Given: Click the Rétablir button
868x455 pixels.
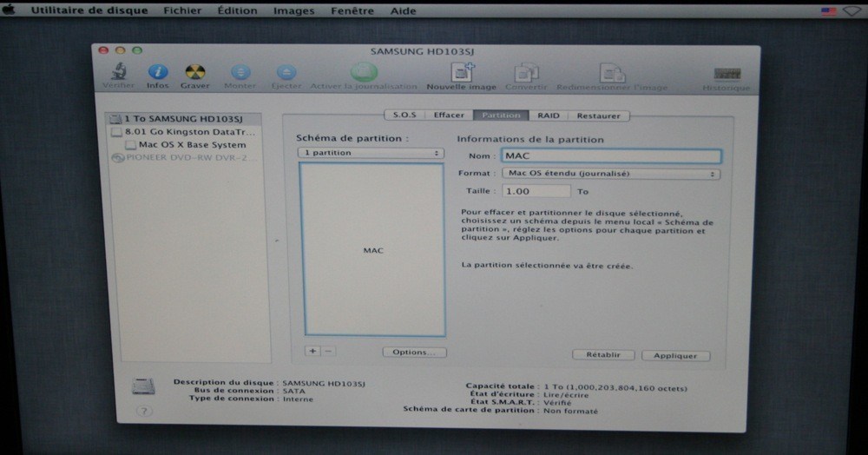Looking at the screenshot, I should pyautogui.click(x=603, y=355).
